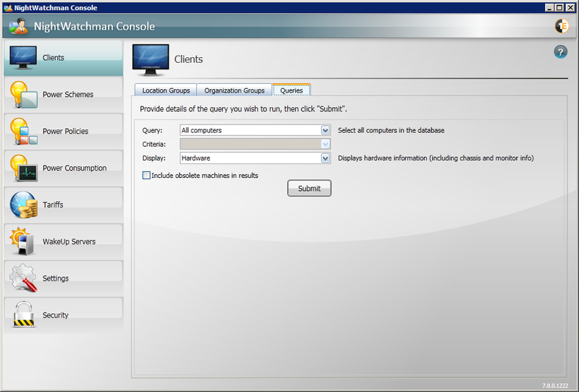Image resolution: width=579 pixels, height=392 pixels.
Task: Open help via the question mark icon
Action: coord(560,52)
